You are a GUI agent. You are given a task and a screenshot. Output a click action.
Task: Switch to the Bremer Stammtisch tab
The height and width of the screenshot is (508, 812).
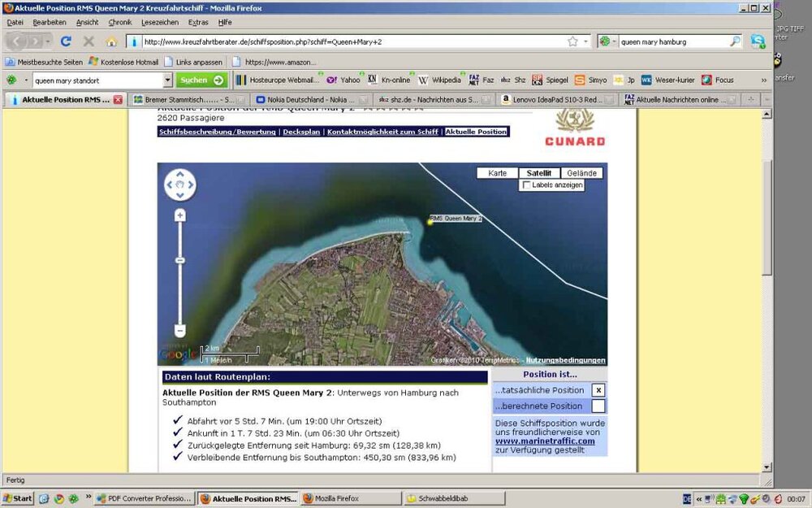(189, 99)
